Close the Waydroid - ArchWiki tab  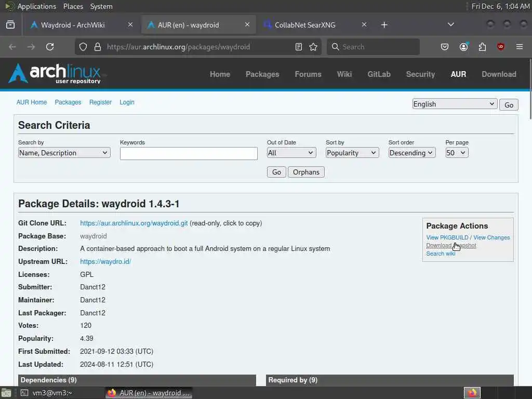click(x=130, y=24)
